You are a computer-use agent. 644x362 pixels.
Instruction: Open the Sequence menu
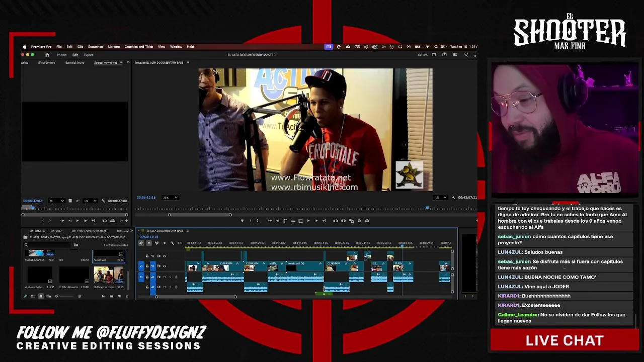(95, 47)
